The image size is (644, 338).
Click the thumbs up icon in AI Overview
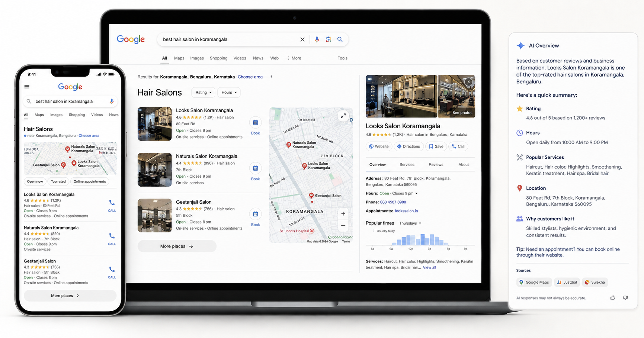coord(613,298)
